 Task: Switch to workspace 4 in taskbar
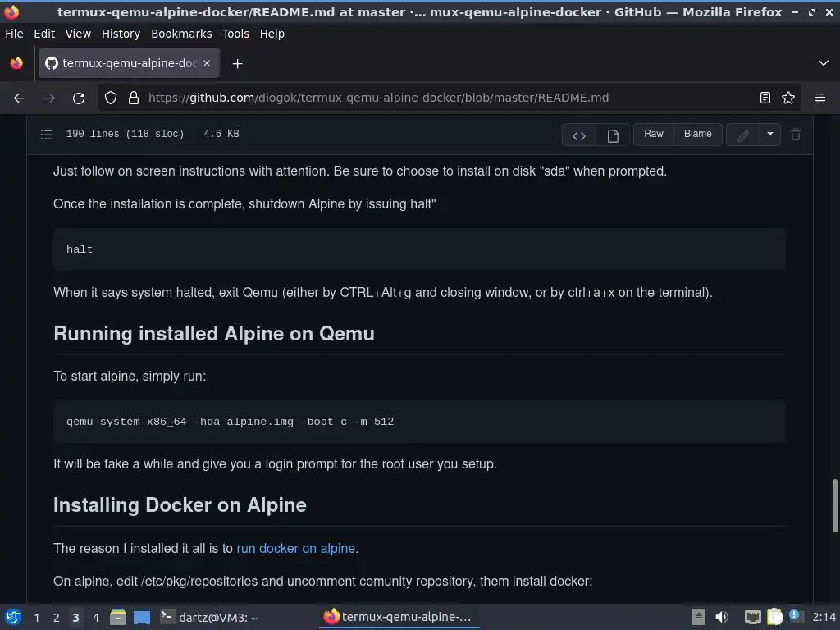(x=96, y=618)
